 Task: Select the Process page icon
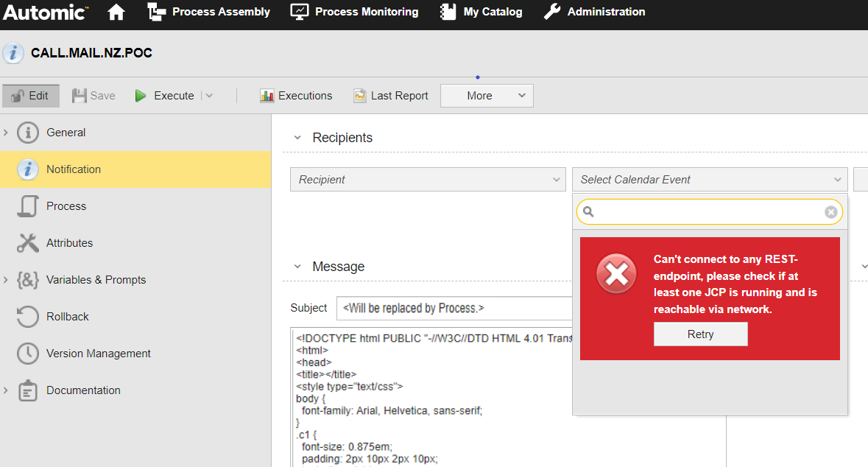tap(27, 206)
